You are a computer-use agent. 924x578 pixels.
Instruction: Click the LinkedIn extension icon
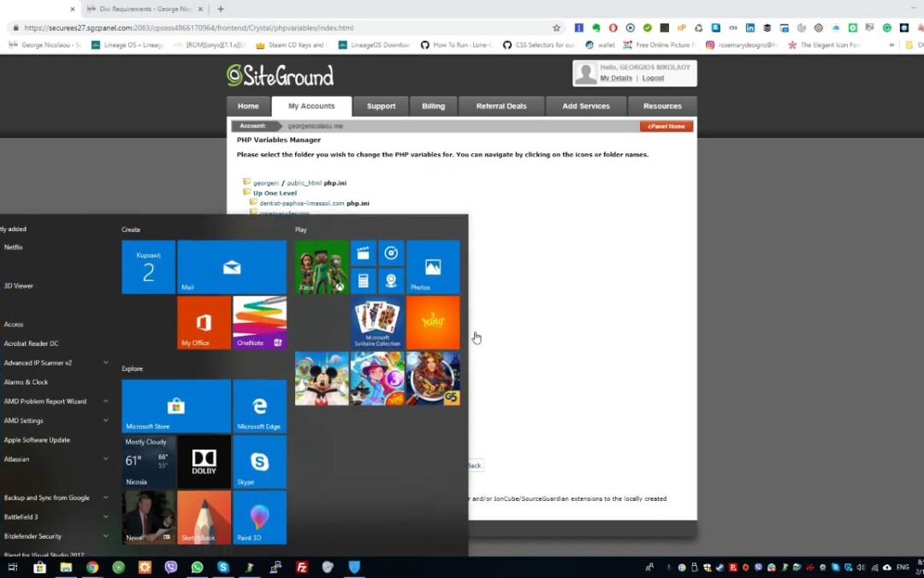749,27
